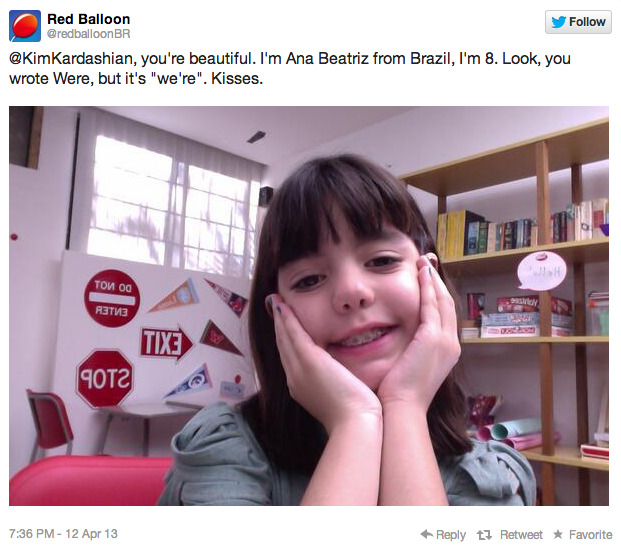
Task: Click the favorite star icon
Action: [x=558, y=534]
